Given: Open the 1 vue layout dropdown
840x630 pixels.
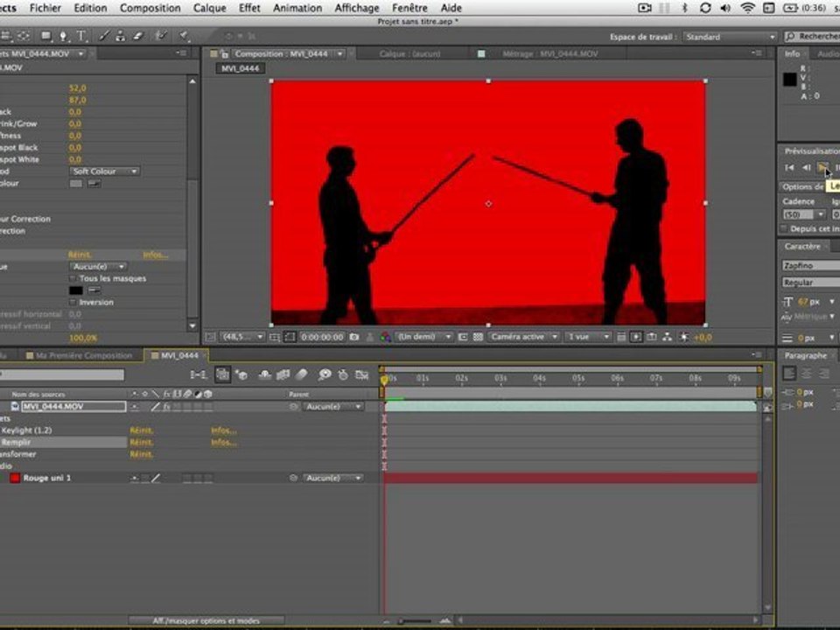Looking at the screenshot, I should [x=588, y=337].
